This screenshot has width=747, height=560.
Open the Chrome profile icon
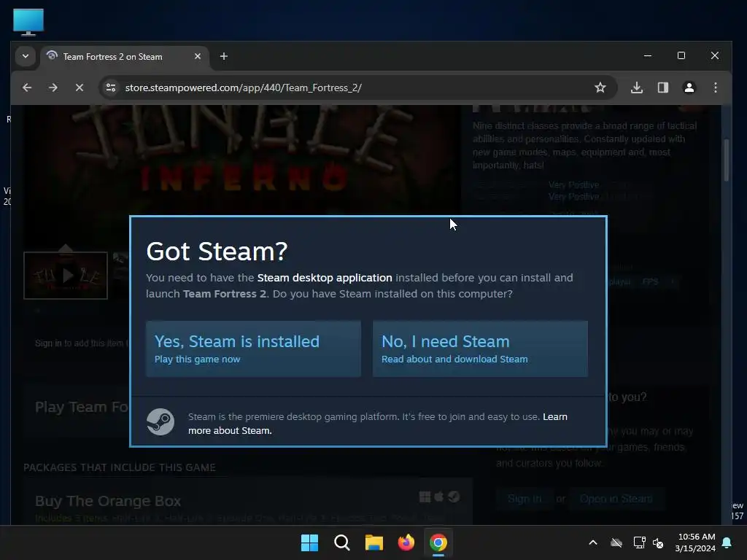coord(689,87)
